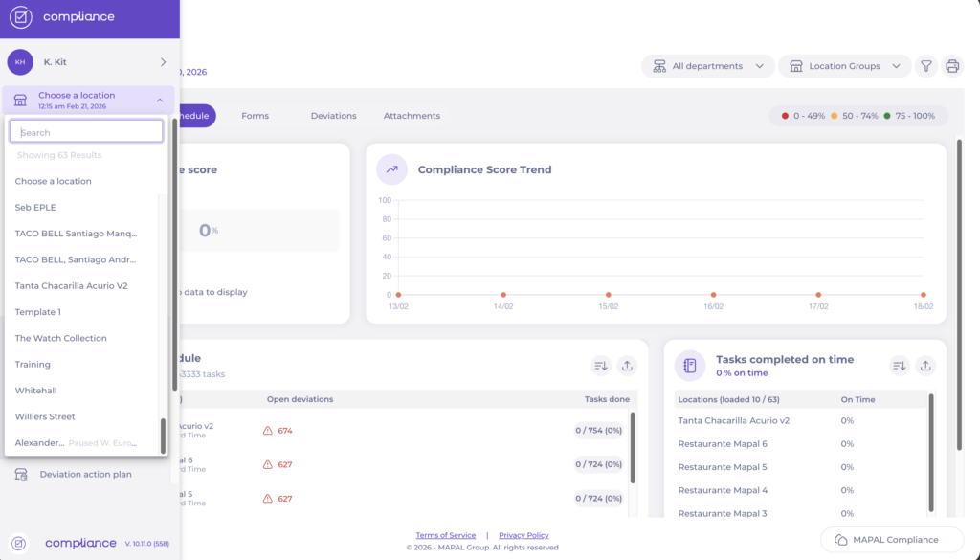Open the Location Groups dropdown
This screenshot has width=980, height=560.
tap(843, 66)
